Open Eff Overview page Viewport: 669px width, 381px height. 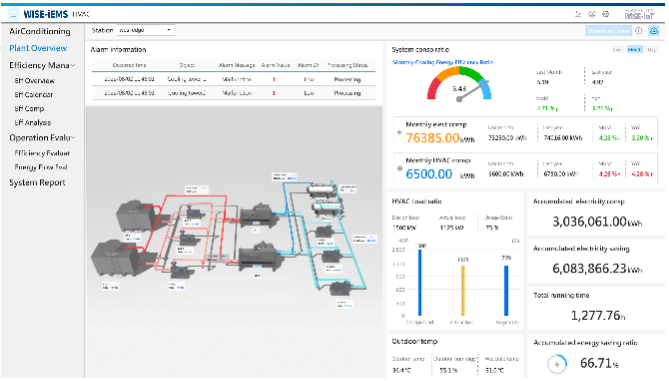35,81
